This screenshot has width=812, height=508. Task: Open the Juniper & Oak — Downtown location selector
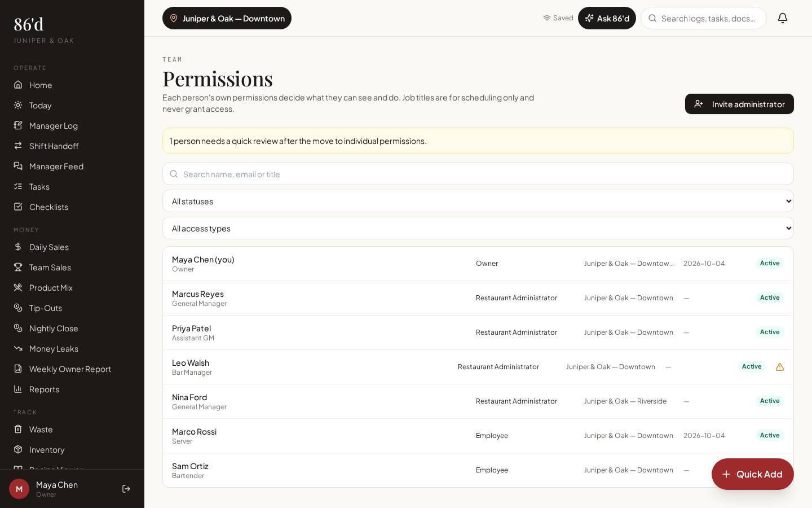[227, 18]
